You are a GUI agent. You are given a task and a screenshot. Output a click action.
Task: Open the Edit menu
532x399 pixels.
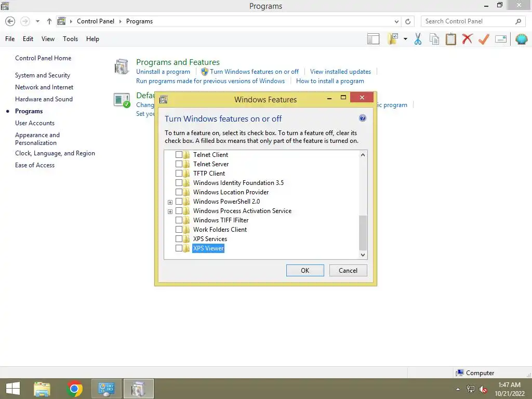click(28, 39)
